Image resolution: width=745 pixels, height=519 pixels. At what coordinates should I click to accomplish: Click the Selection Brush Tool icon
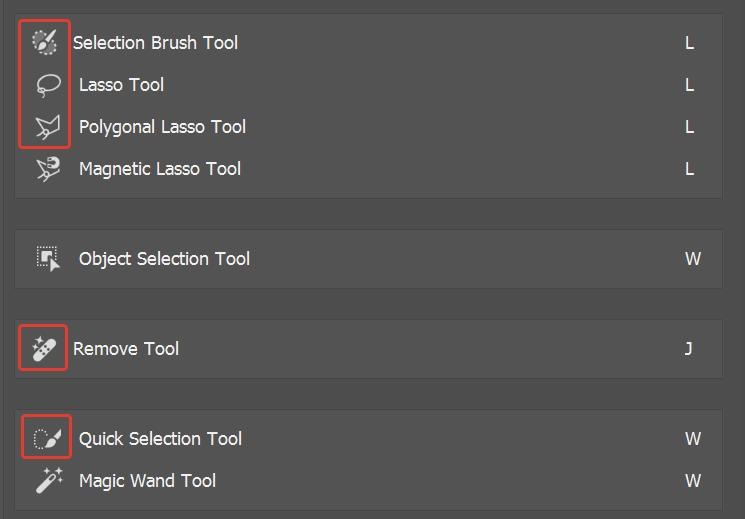[x=45, y=42]
